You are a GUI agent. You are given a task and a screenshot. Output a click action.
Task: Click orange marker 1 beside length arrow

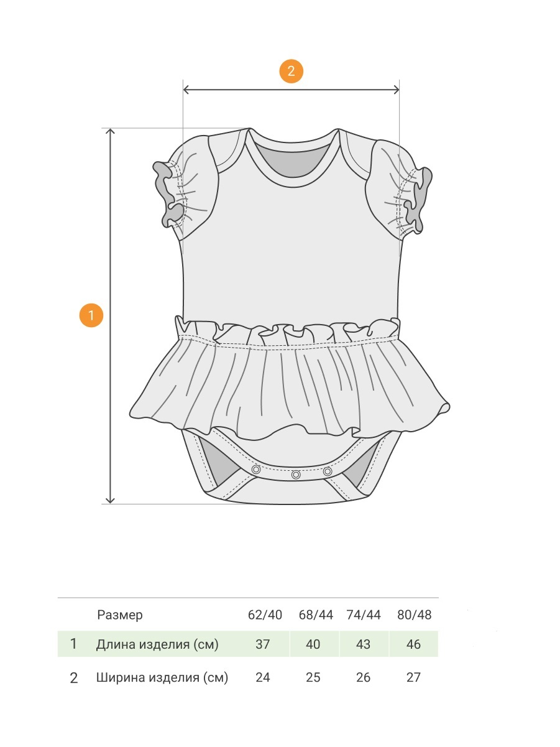point(91,315)
